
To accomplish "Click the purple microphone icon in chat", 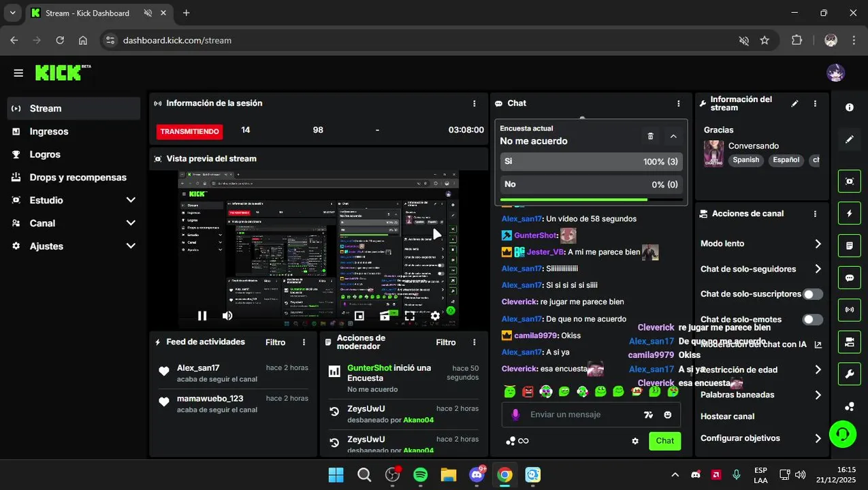I will pyautogui.click(x=515, y=414).
